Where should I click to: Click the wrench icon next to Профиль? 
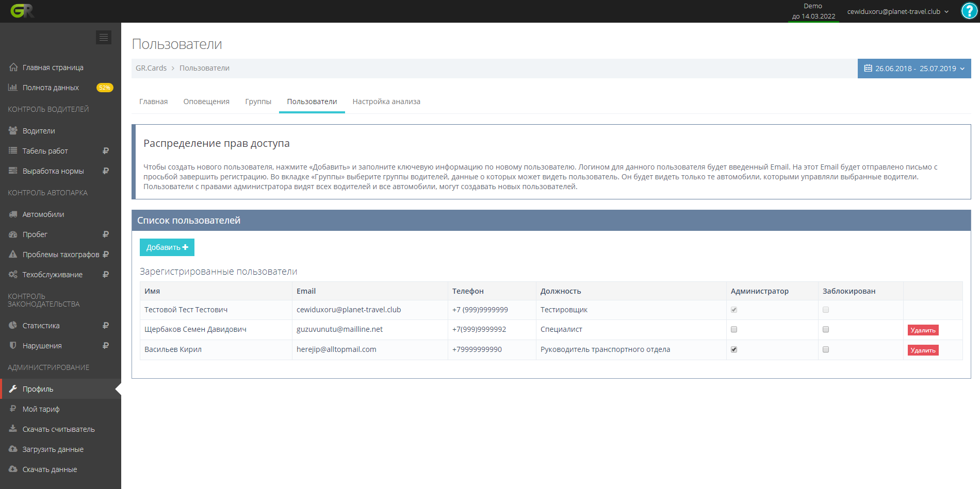click(13, 389)
